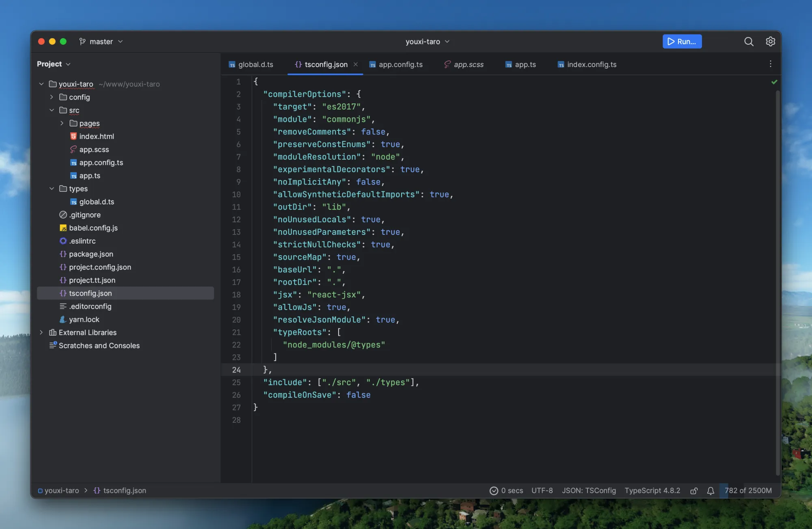Close the tsconfig.json tab
The height and width of the screenshot is (529, 812).
356,64
